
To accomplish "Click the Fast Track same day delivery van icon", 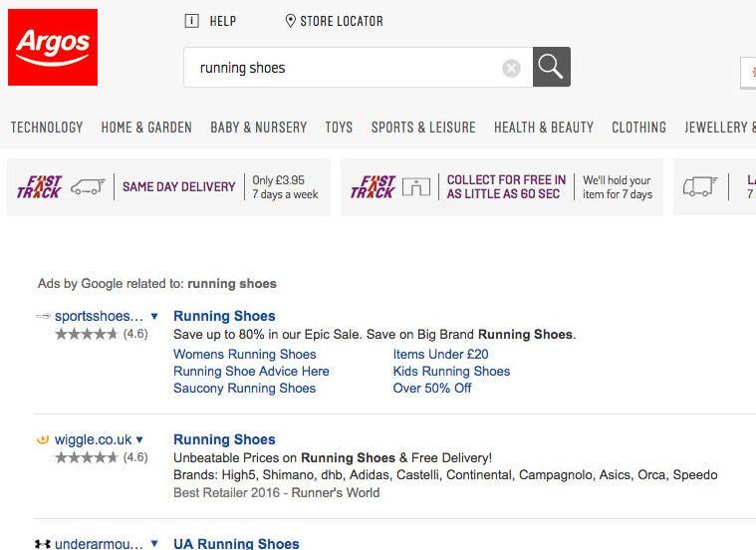I will 87,187.
